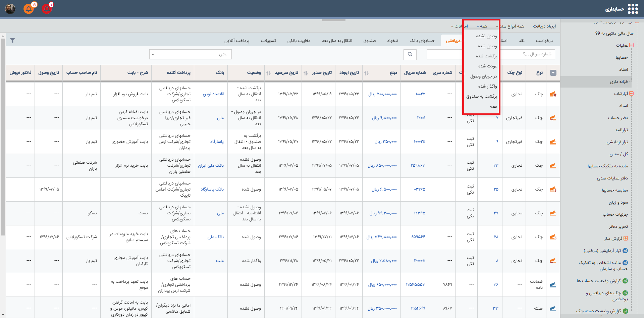Switch to the انتقال به سال بعد tab
Screen dimensions: 644x318
(x=337, y=41)
